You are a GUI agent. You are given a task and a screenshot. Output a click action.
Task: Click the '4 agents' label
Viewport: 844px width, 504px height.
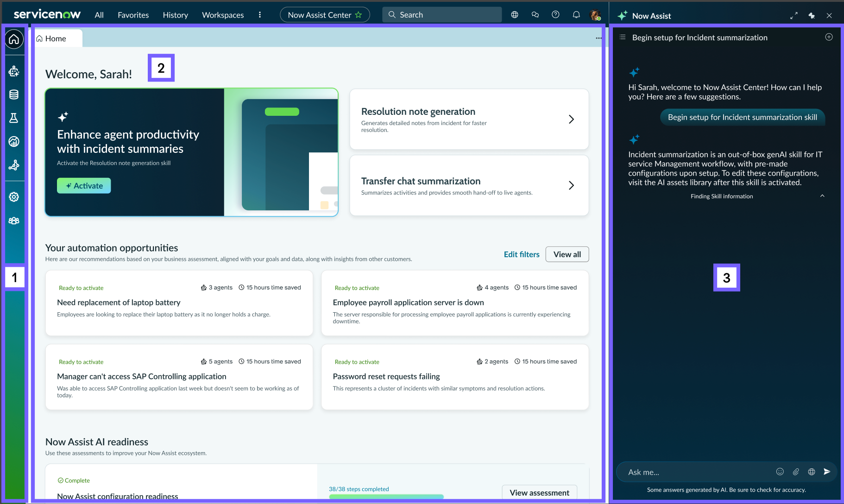[x=493, y=288]
